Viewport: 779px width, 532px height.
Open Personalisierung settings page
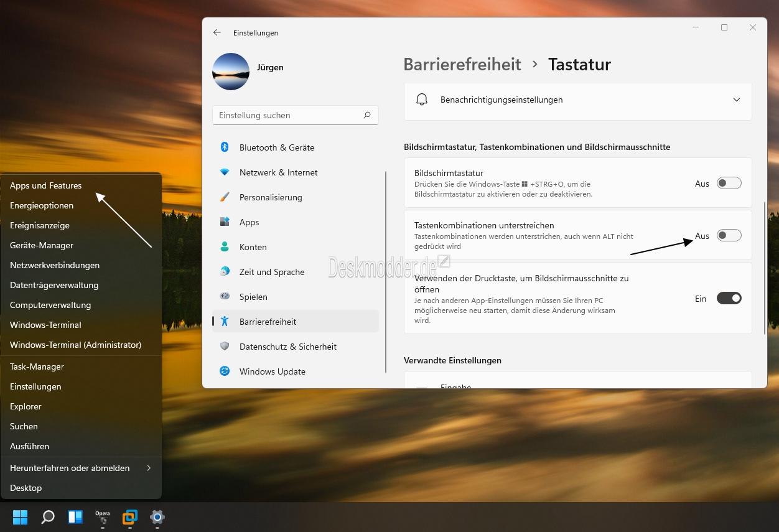(x=296, y=197)
